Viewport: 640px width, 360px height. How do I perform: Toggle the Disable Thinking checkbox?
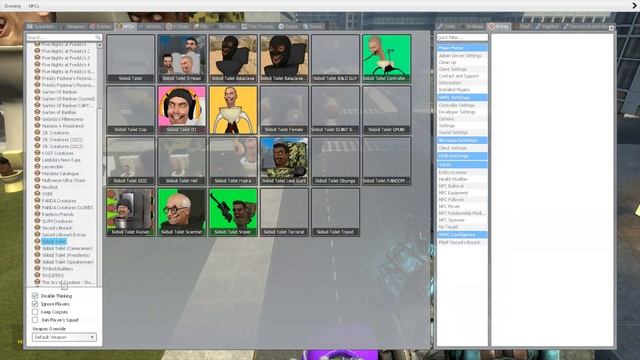[35, 296]
